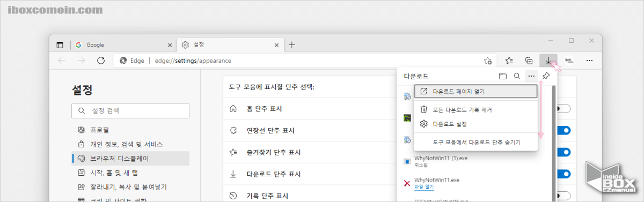Open the tab actions menu icon
Viewport: 644px width, 202px height.
[60, 45]
